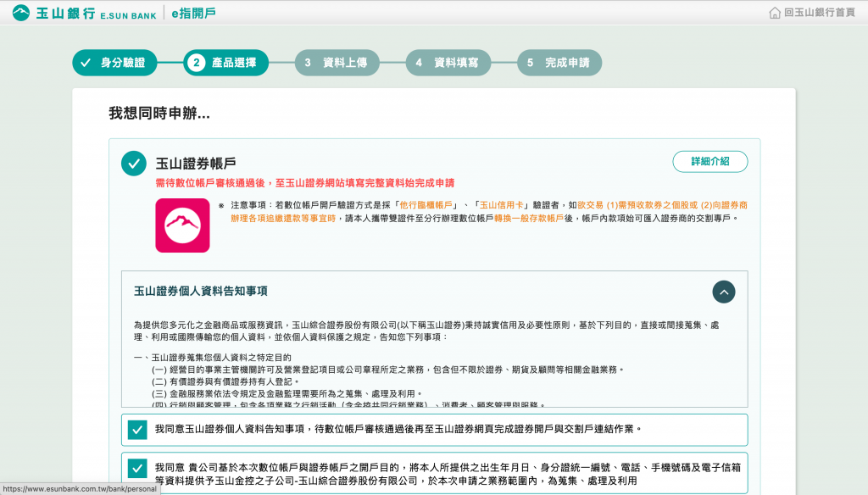Click the line (三) 金融服務業依法令規定
The width and height of the screenshot is (868, 495).
pos(288,393)
